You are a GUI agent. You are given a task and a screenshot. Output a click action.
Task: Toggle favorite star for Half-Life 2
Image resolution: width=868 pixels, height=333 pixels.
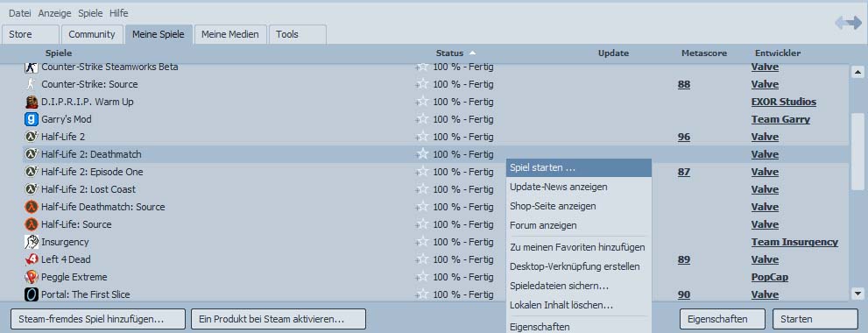pyautogui.click(x=422, y=137)
